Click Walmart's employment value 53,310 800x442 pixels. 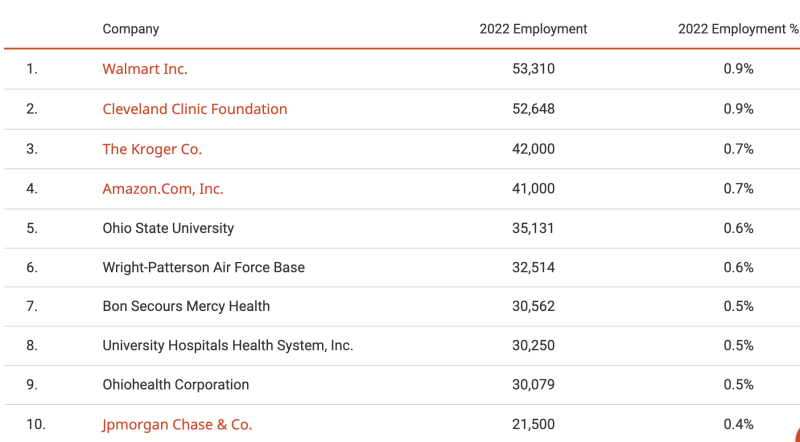tap(533, 69)
